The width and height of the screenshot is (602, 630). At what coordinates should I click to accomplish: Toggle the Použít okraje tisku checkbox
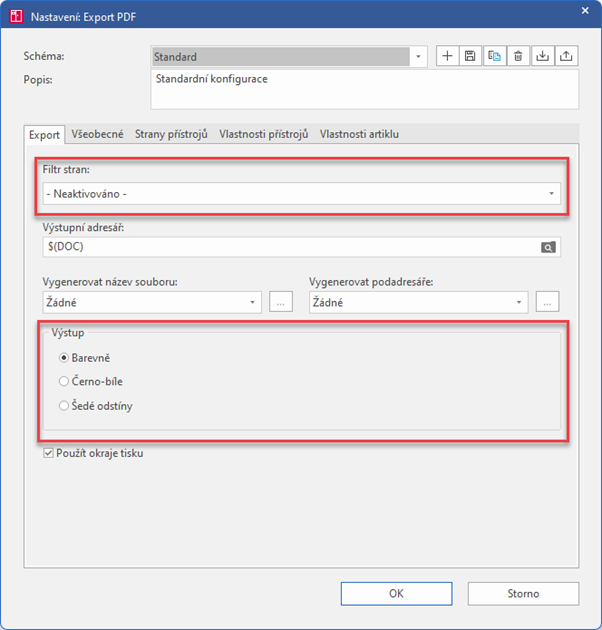pyautogui.click(x=49, y=453)
